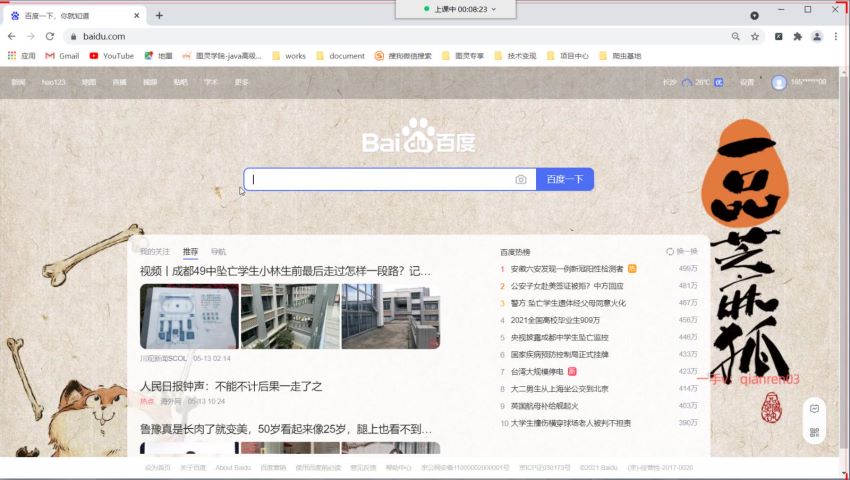Open the 应用 apps grid bookmark
Screen dimensions: 850x480
tap(21, 56)
